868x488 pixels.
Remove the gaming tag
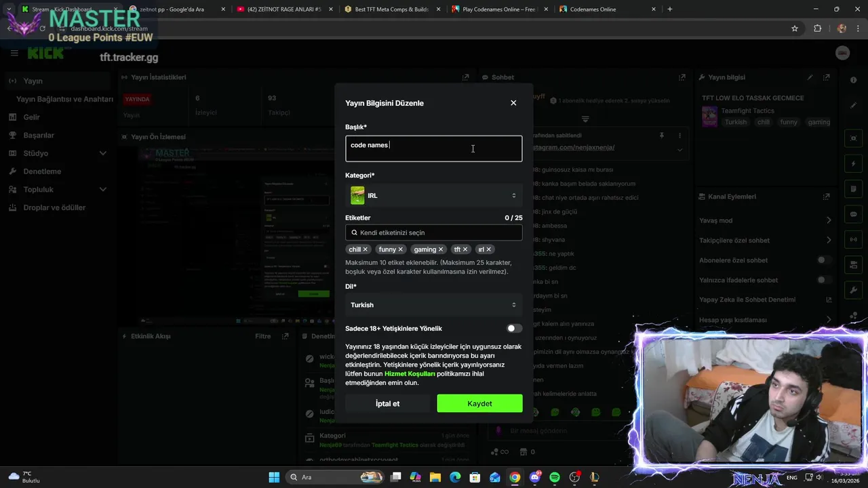pos(441,249)
